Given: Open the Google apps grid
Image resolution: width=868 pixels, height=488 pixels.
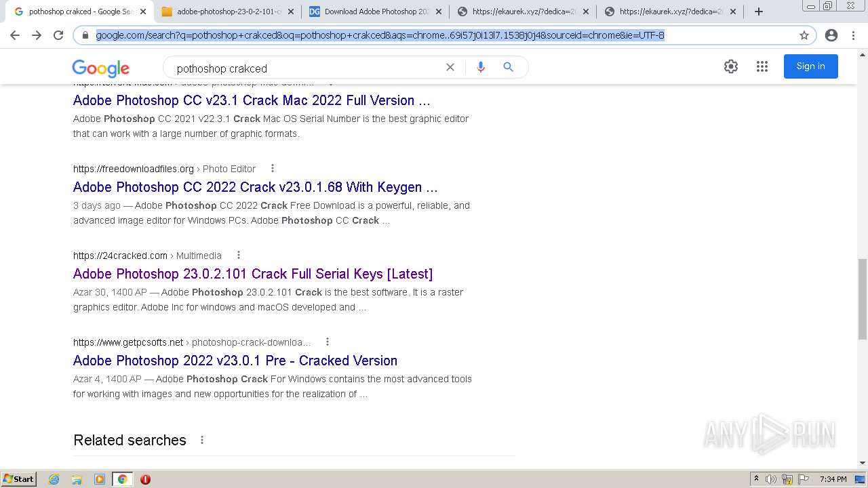Looking at the screenshot, I should [x=762, y=66].
